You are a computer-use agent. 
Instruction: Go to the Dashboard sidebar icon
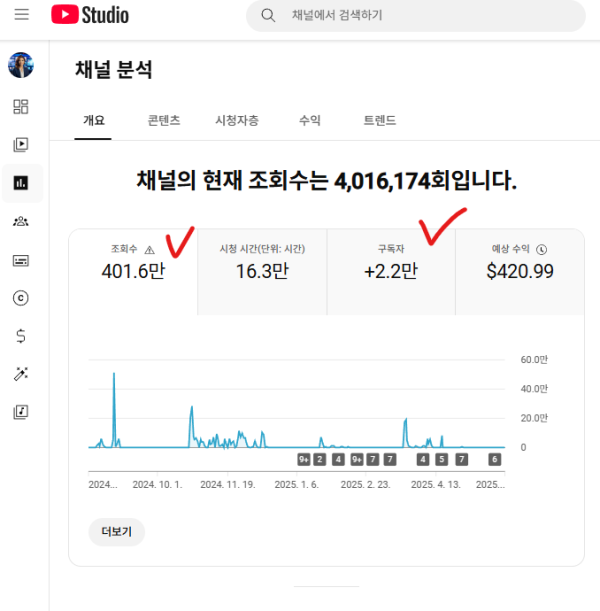click(21, 106)
